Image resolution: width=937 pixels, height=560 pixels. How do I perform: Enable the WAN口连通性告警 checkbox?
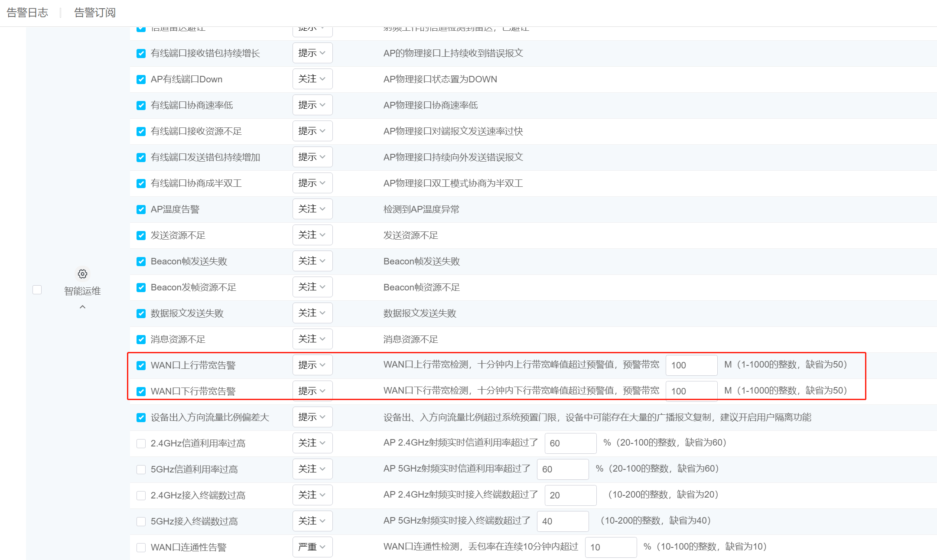coord(141,547)
